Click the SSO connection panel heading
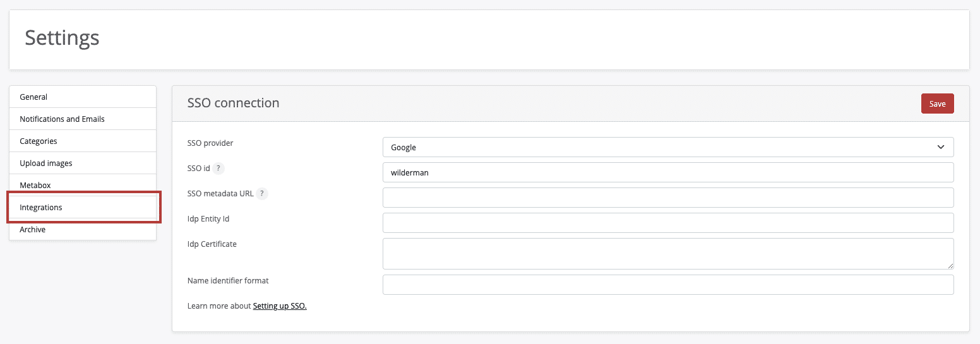This screenshot has height=344, width=980. click(x=234, y=103)
